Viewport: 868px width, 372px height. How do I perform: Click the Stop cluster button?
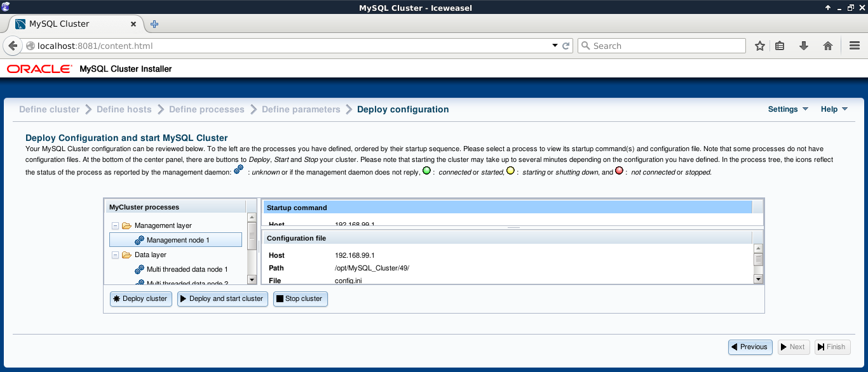pyautogui.click(x=300, y=298)
